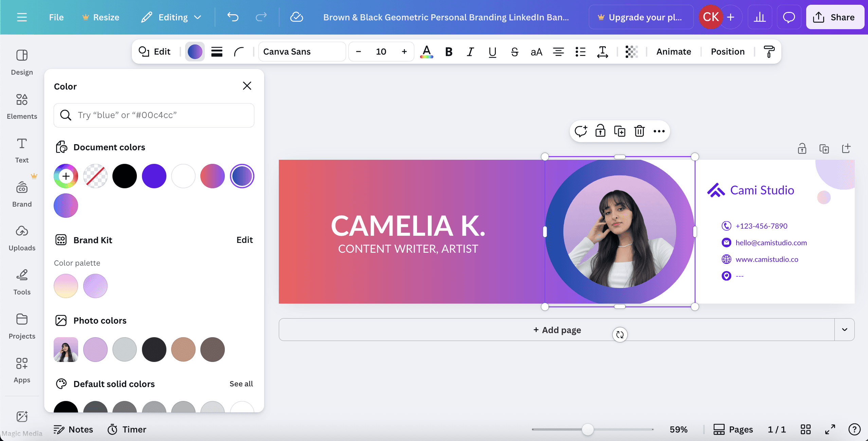Delete selected element with trash icon
This screenshot has height=441, width=868.
point(639,131)
